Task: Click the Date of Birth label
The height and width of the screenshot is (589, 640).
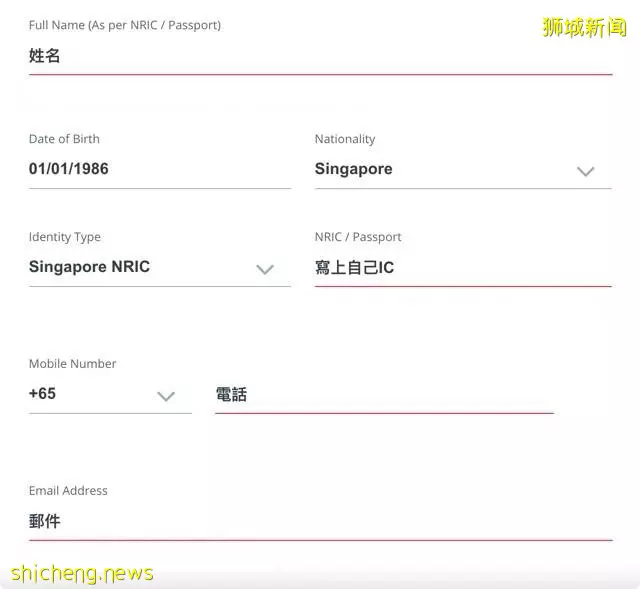Action: [64, 139]
